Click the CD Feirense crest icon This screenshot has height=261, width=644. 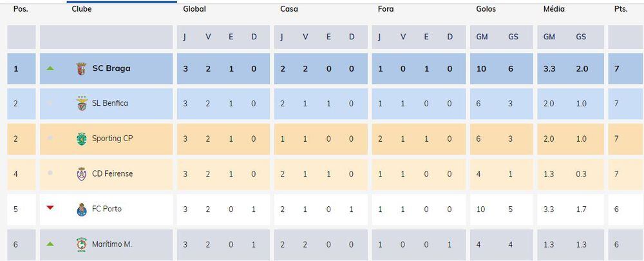point(81,174)
